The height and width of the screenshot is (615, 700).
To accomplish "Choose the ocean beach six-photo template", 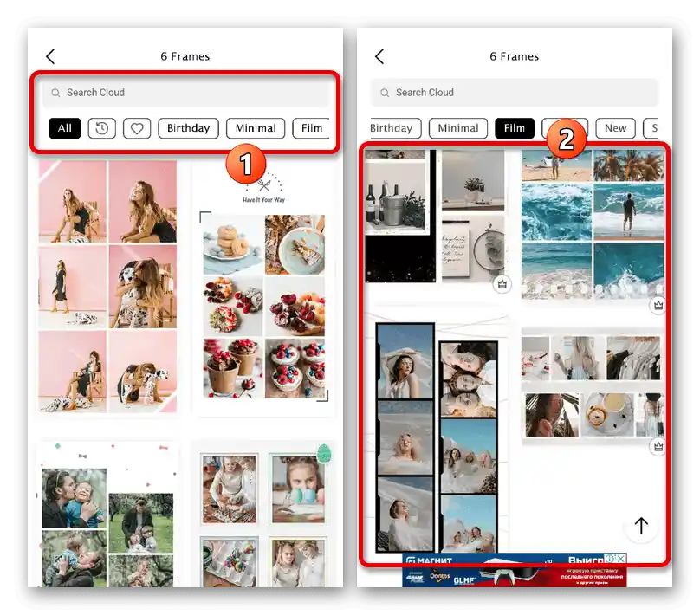I will pyautogui.click(x=593, y=224).
